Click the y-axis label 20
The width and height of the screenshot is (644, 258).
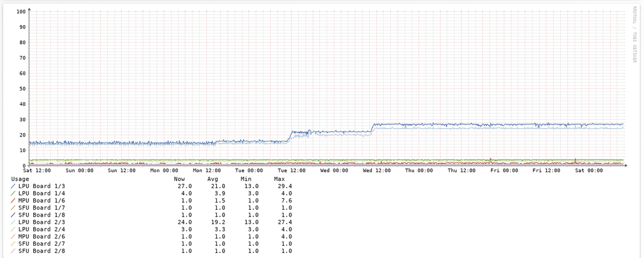pyautogui.click(x=23, y=135)
